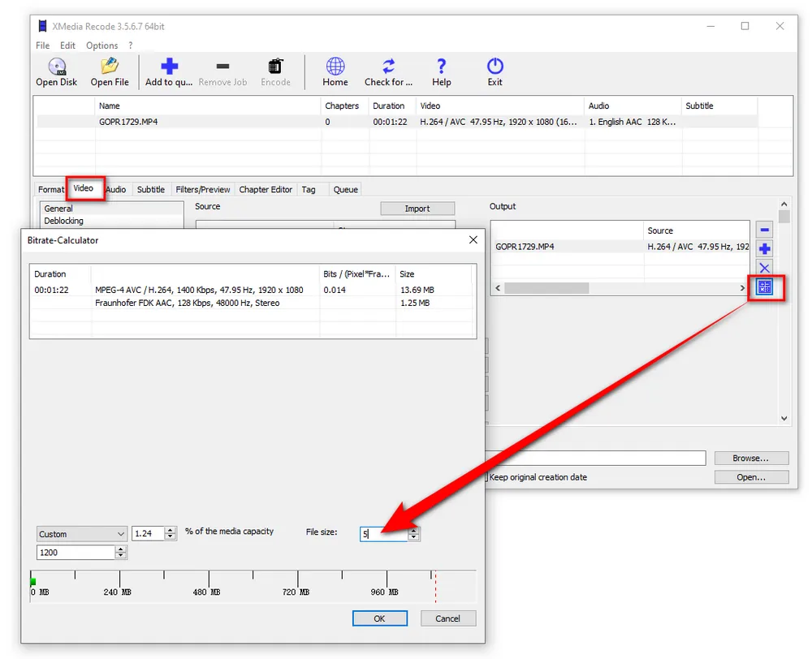Click the Import button
The image size is (812, 659).
point(417,209)
